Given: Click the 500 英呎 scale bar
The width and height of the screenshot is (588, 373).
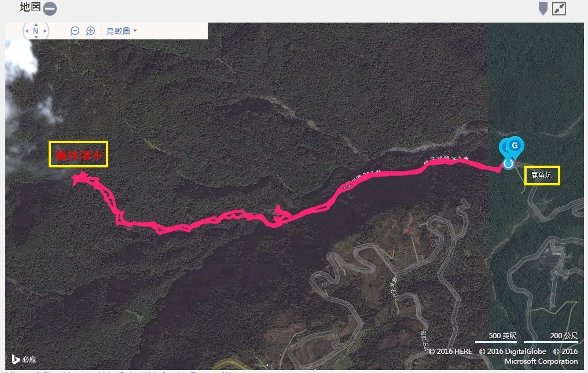Looking at the screenshot, I should (x=496, y=337).
